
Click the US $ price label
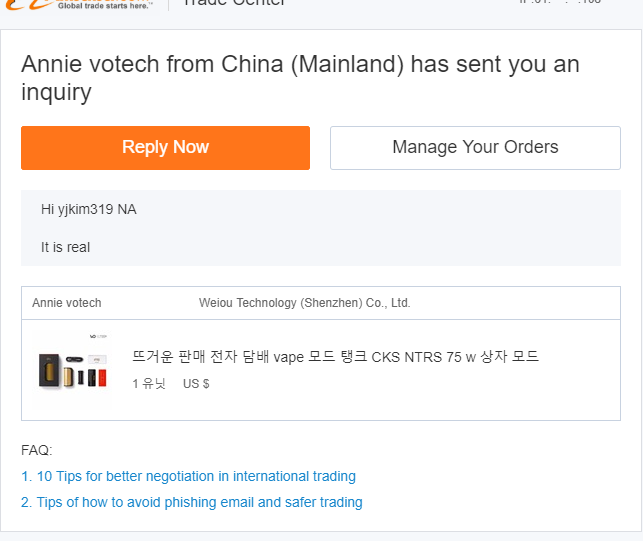pyautogui.click(x=196, y=384)
